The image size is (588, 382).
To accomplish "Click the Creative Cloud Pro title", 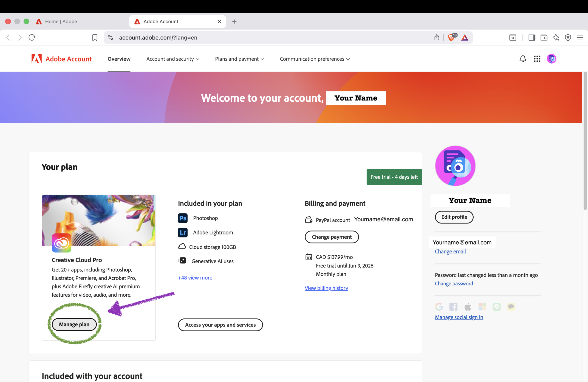I will pyautogui.click(x=76, y=260).
